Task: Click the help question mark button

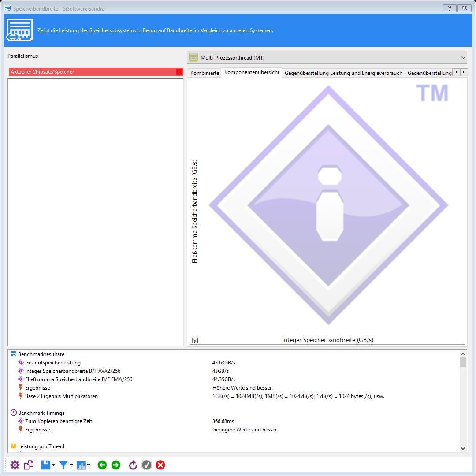Action: pos(450,8)
